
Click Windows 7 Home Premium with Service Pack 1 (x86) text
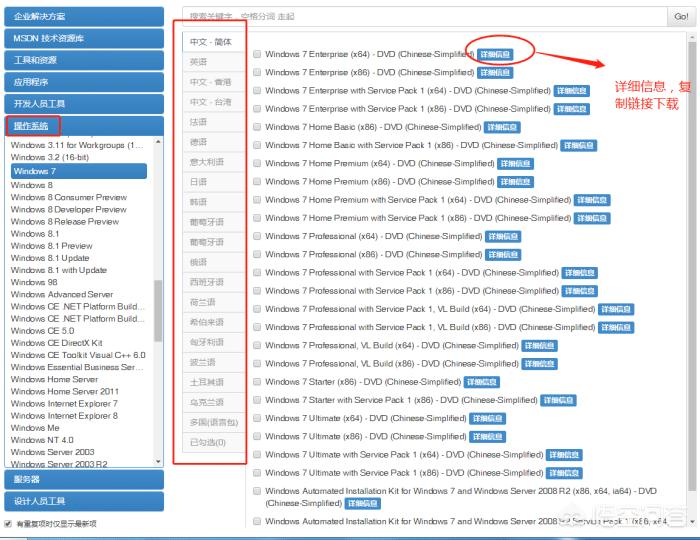coord(418,218)
